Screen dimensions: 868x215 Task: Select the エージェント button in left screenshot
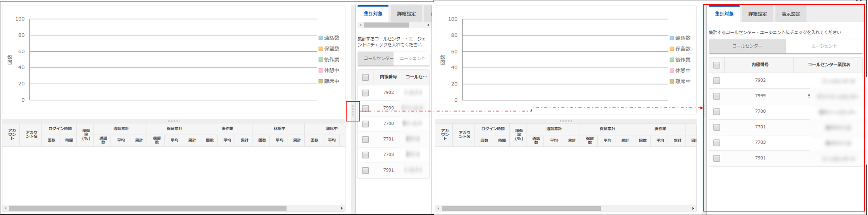[412, 58]
